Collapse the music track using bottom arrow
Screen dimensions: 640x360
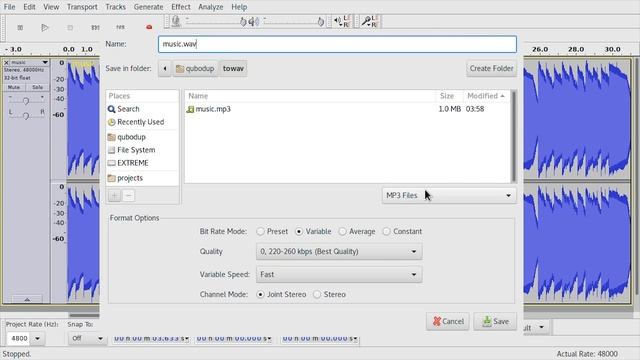pos(27,300)
